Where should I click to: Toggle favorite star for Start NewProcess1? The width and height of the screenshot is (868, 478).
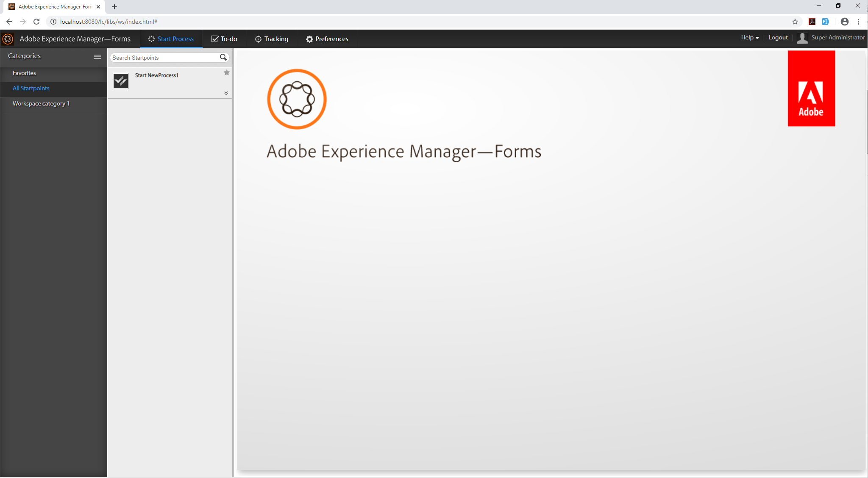click(227, 73)
